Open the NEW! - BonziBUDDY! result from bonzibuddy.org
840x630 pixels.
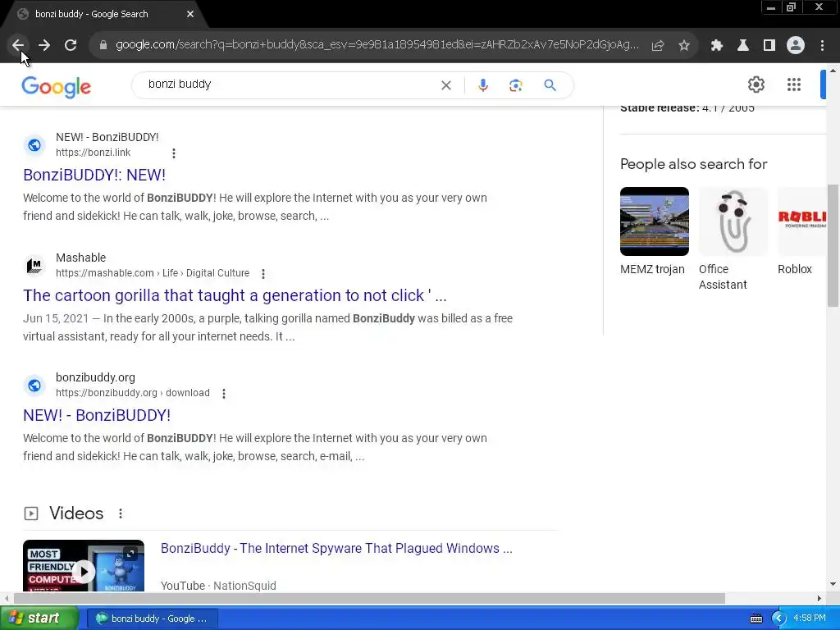click(x=97, y=415)
